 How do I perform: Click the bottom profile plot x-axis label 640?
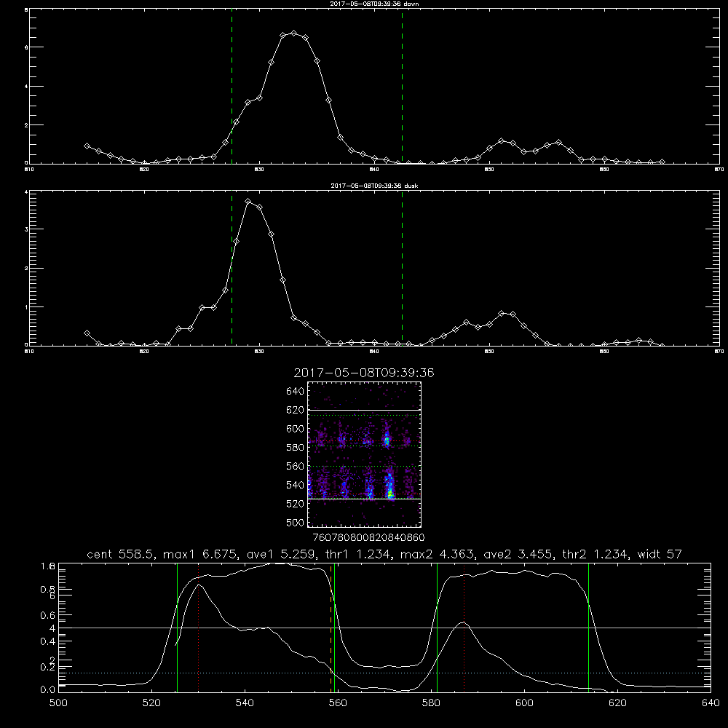(711, 703)
